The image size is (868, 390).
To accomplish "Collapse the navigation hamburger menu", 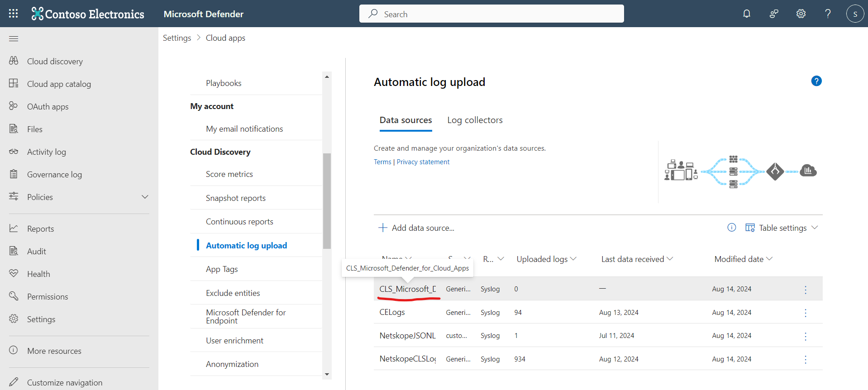I will tap(14, 38).
